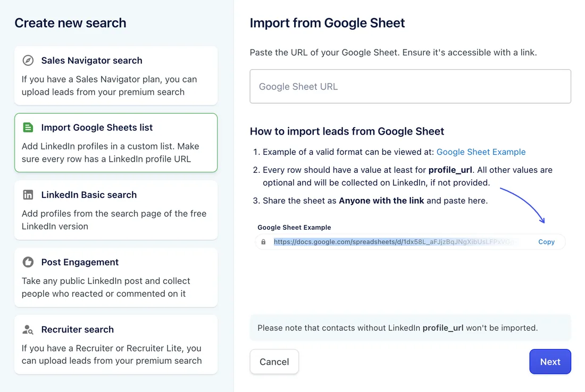Choose LinkedIn Basic search option
Image resolution: width=585 pixels, height=392 pixels.
(x=116, y=210)
